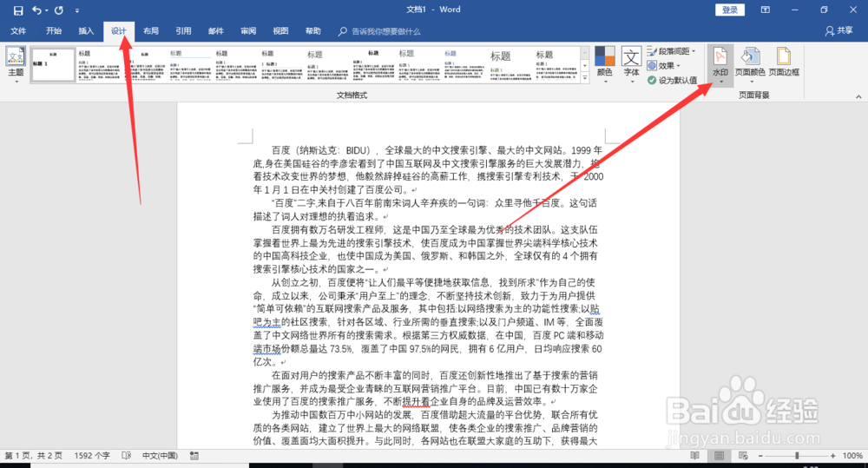868x468 pixels.
Task: Open the 字体 fonts dropdown
Action: click(632, 65)
